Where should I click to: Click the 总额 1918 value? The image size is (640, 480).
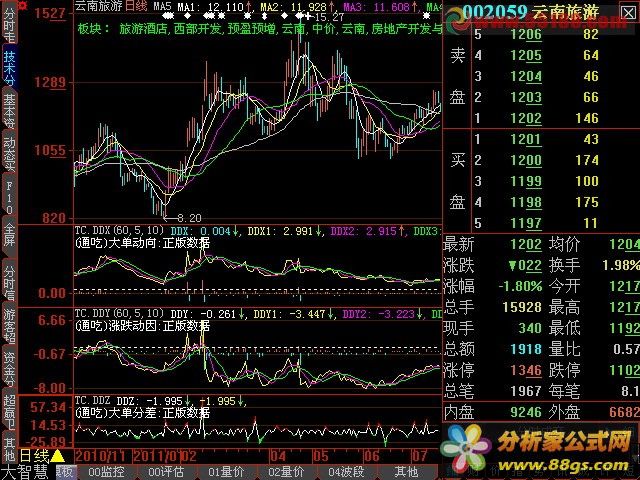526,349
